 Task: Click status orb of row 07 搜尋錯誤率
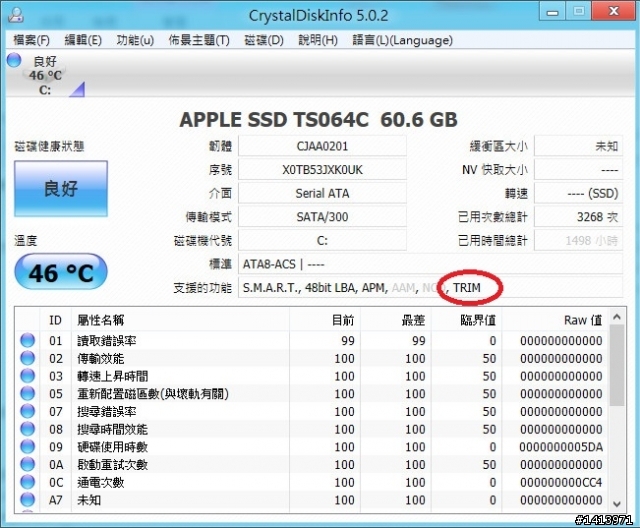[x=27, y=411]
